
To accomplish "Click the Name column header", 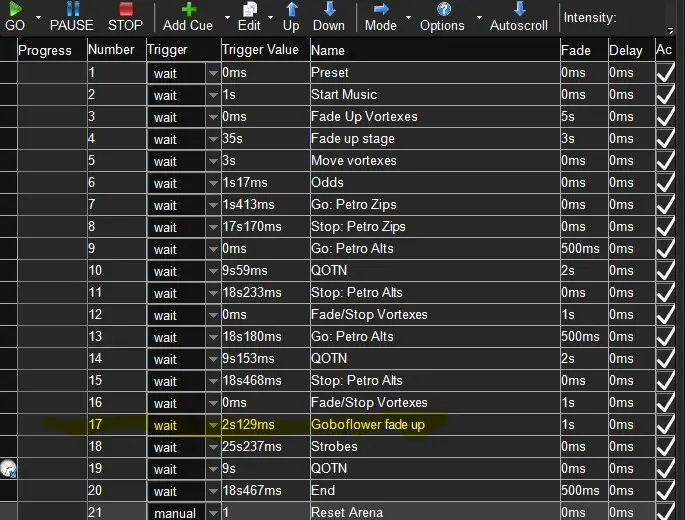I will [328, 50].
